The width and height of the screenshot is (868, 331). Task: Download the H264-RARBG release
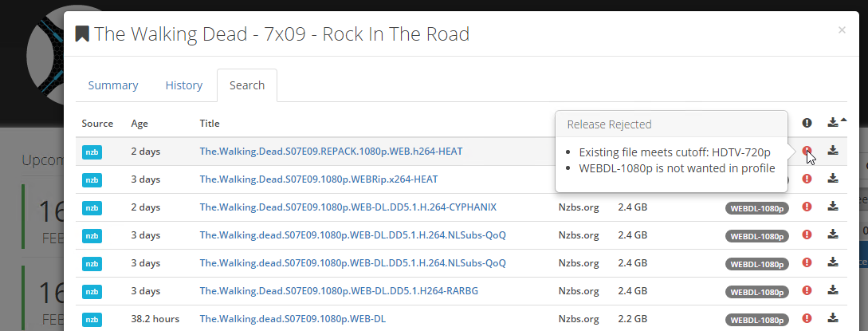(x=833, y=290)
